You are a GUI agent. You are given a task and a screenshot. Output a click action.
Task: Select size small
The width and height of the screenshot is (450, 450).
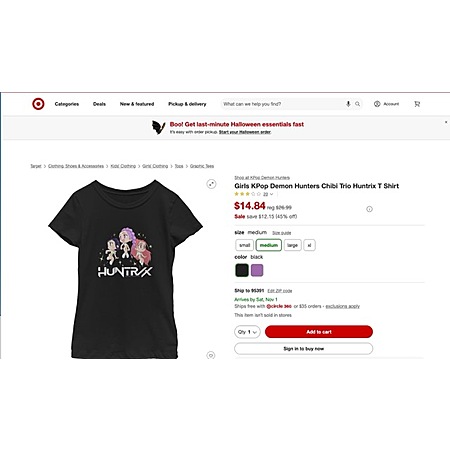pos(244,245)
